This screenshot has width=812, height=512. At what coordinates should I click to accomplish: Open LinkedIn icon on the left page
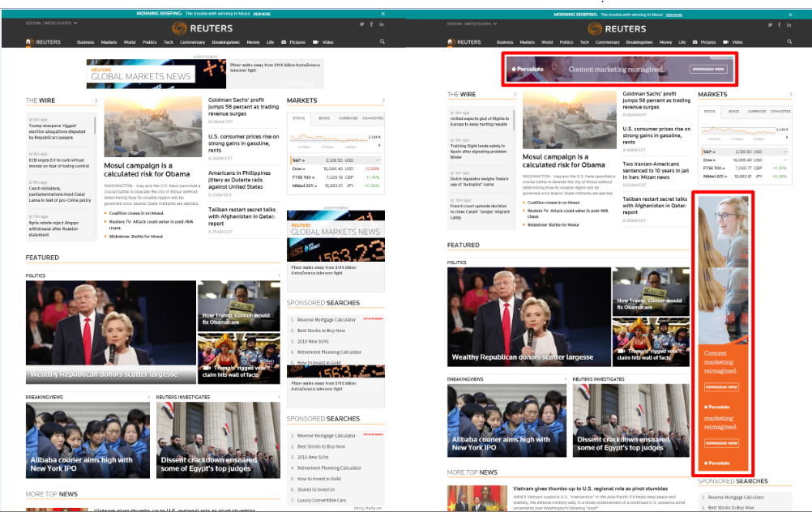(382, 24)
